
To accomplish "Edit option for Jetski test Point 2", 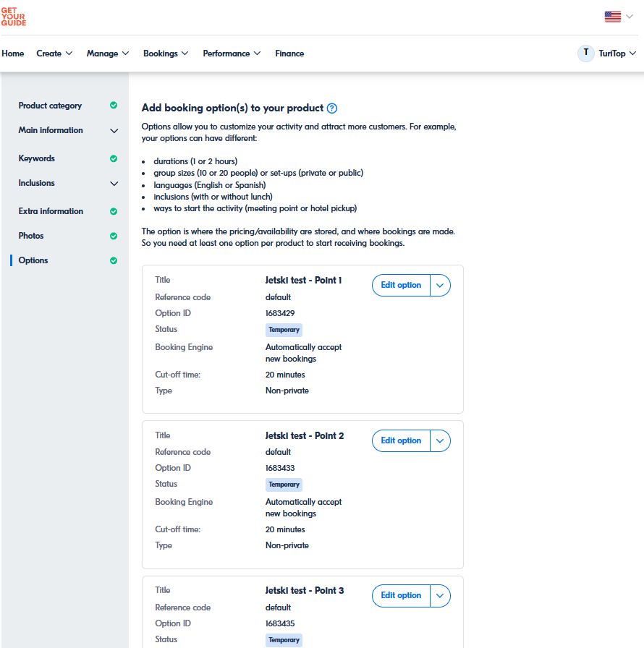I will pos(401,440).
